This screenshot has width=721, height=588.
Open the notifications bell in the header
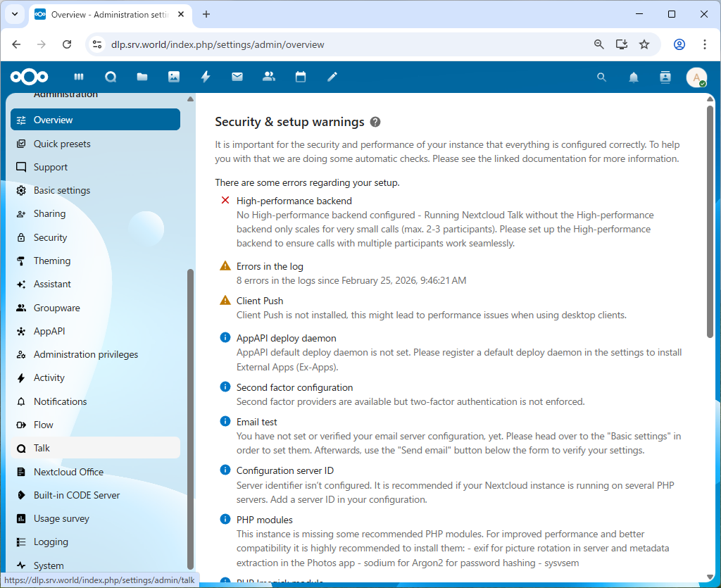point(634,77)
